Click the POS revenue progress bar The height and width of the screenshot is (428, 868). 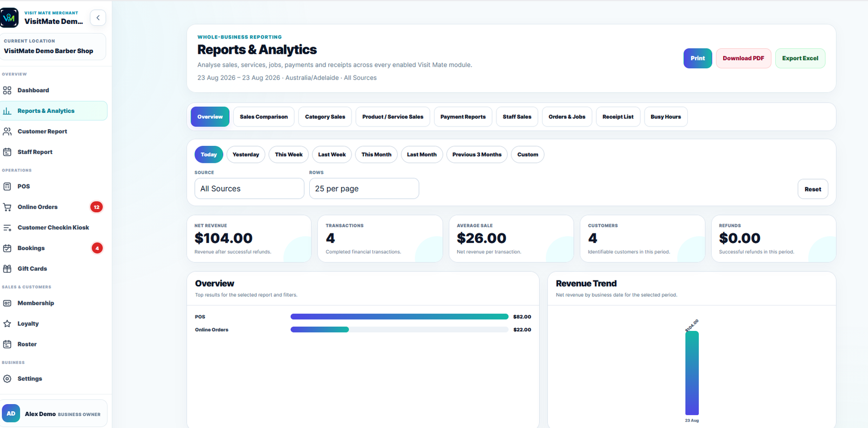tap(399, 317)
